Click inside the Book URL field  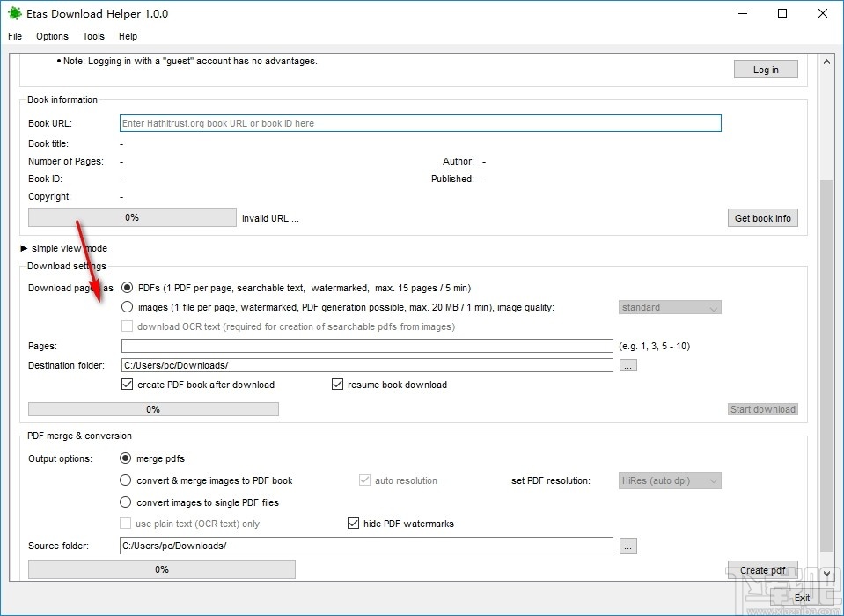pos(419,122)
